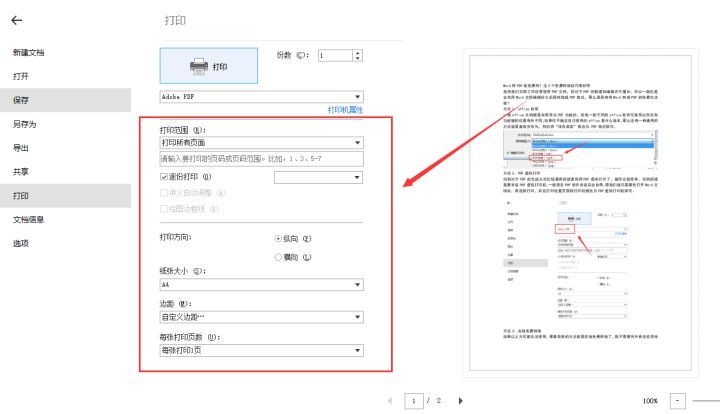Image resolution: width=720 pixels, height=414 pixels.
Task: Select the 纵向 portrait radio button
Action: point(278,239)
